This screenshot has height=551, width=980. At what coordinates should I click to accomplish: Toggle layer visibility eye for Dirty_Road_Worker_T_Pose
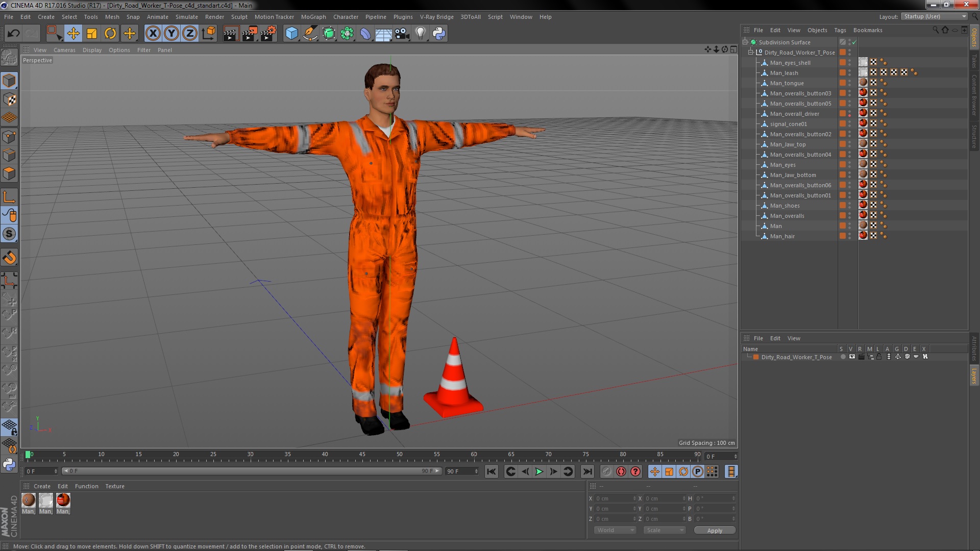coord(852,357)
